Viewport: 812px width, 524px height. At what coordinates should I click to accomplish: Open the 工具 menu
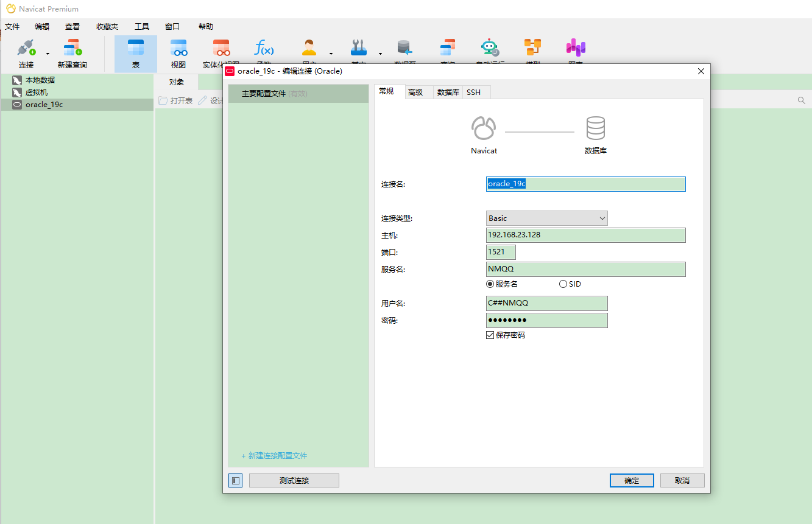pyautogui.click(x=142, y=27)
